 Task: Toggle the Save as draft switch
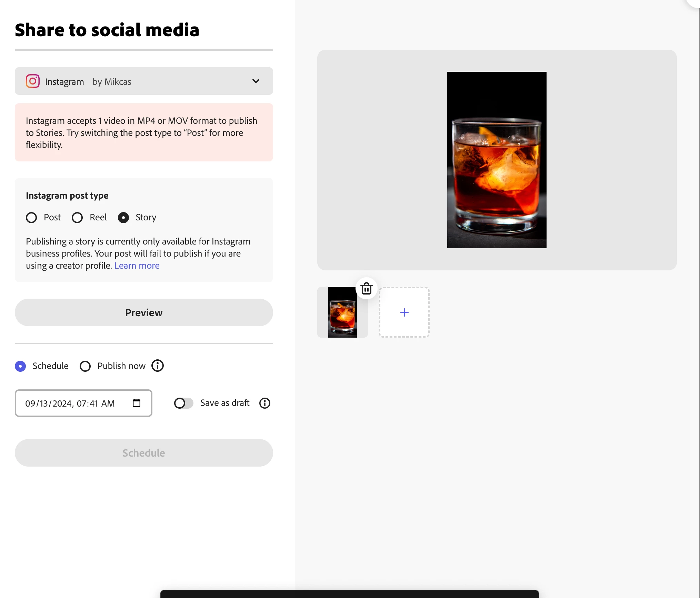tap(183, 403)
